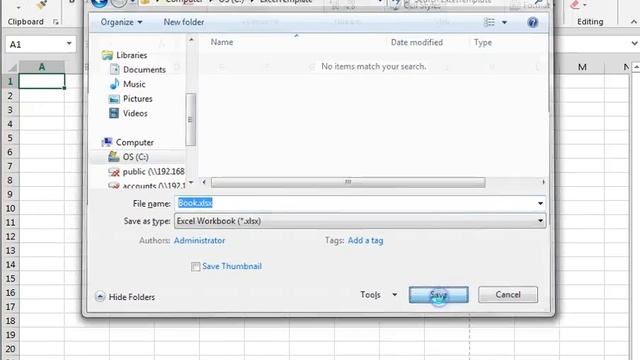Click the Computer icon

point(107,142)
